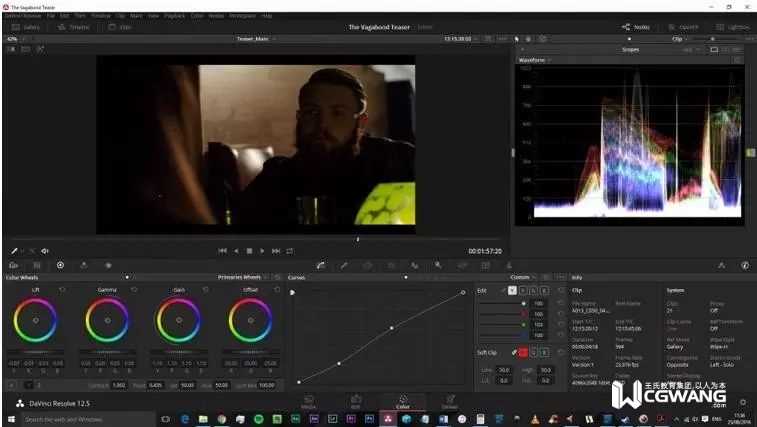Open the DaVinci Resolve menu
Screen dimensions: 757x427
23,16
